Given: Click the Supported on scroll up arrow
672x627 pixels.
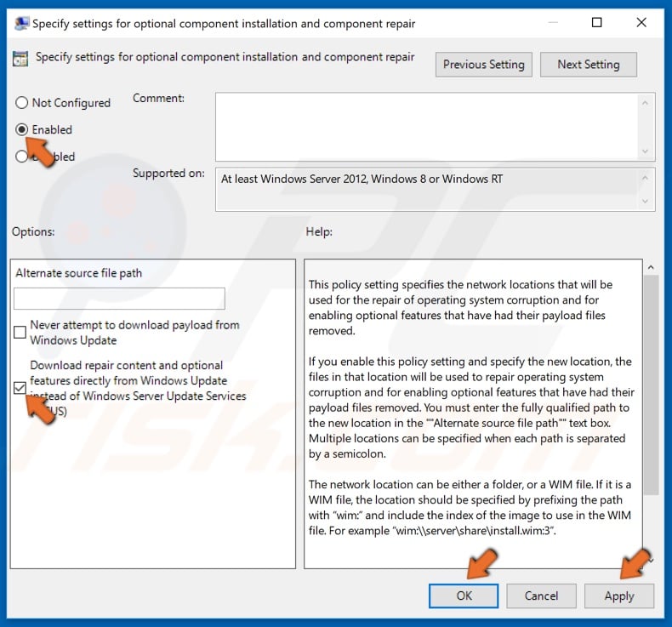Looking at the screenshot, I should (x=645, y=178).
